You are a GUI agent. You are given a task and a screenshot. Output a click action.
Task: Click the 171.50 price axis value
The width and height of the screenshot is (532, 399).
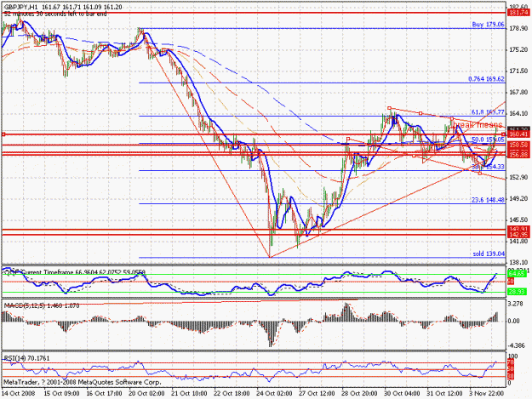pyautogui.click(x=518, y=71)
